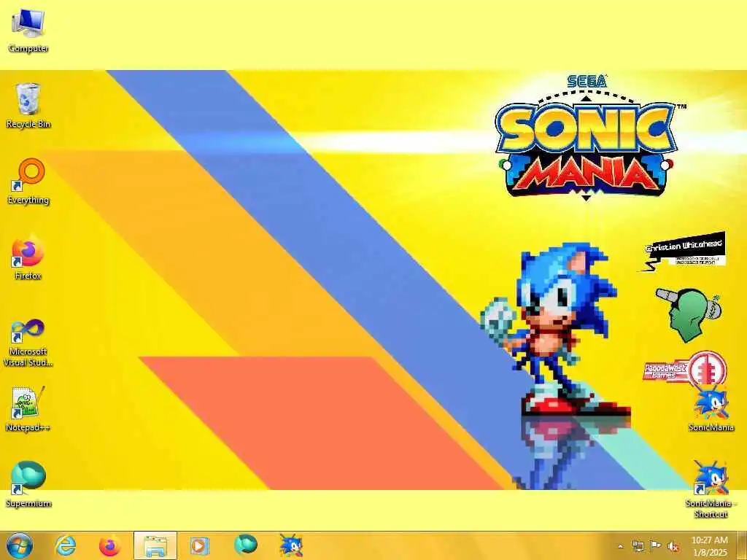The image size is (747, 560).
Task: Open Windows Media Player from taskbar
Action: click(x=199, y=545)
